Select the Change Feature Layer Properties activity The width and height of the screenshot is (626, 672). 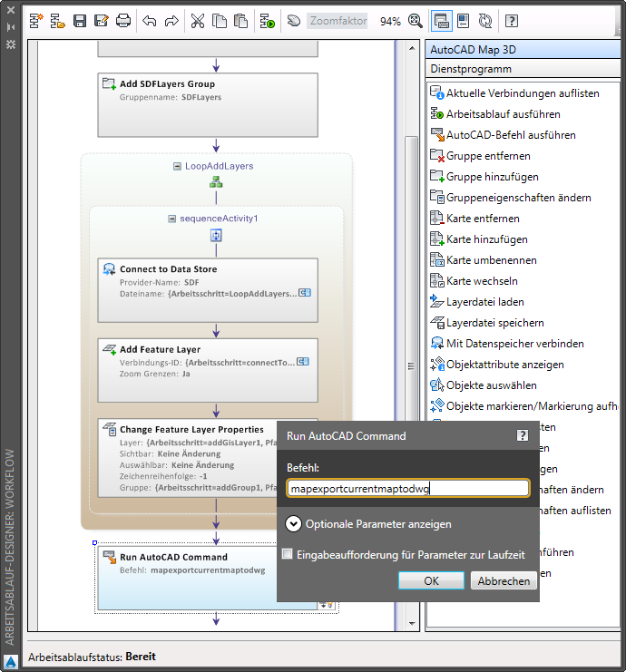[x=188, y=458]
